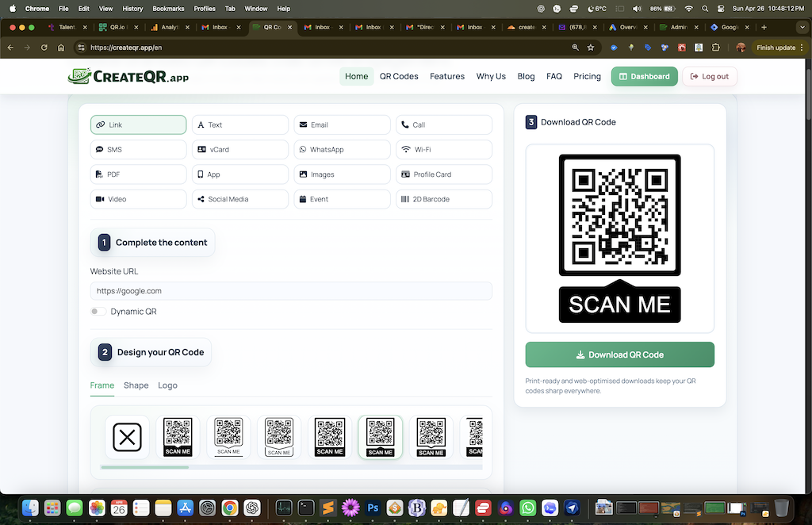Open the Why Us nav link
812x525 pixels.
491,76
